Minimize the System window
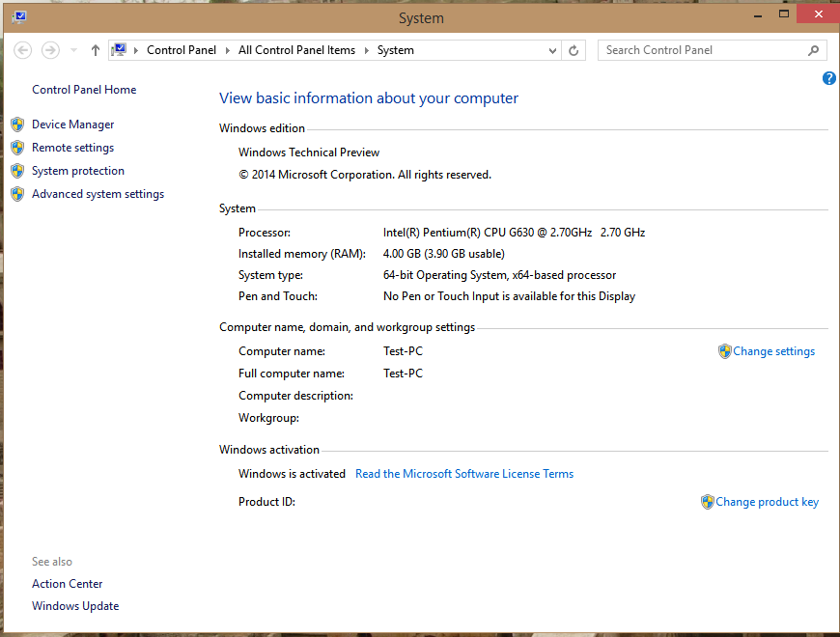This screenshot has height=637, width=840. [758, 15]
